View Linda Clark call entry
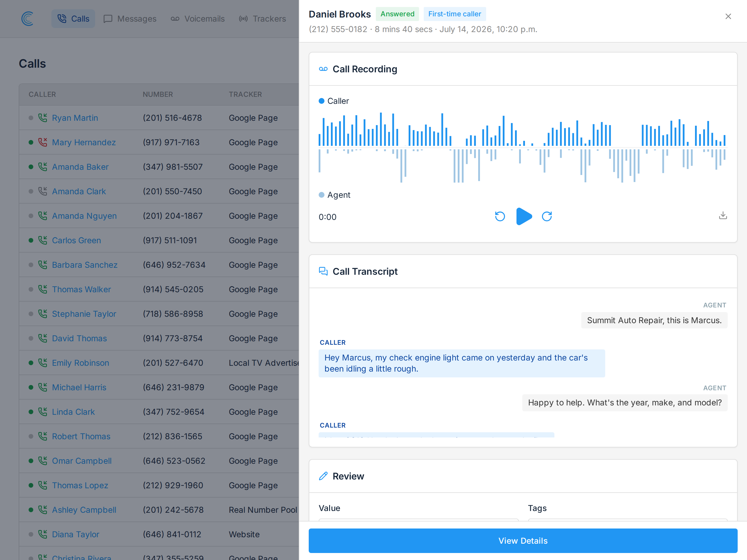Image resolution: width=747 pixels, height=560 pixels. [73, 412]
